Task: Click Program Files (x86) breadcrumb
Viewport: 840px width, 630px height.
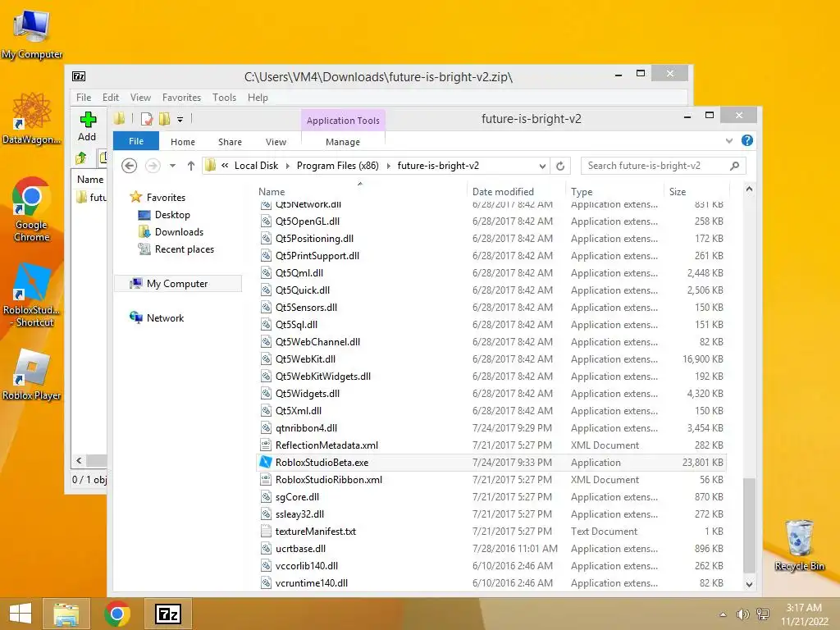Action: 337,166
